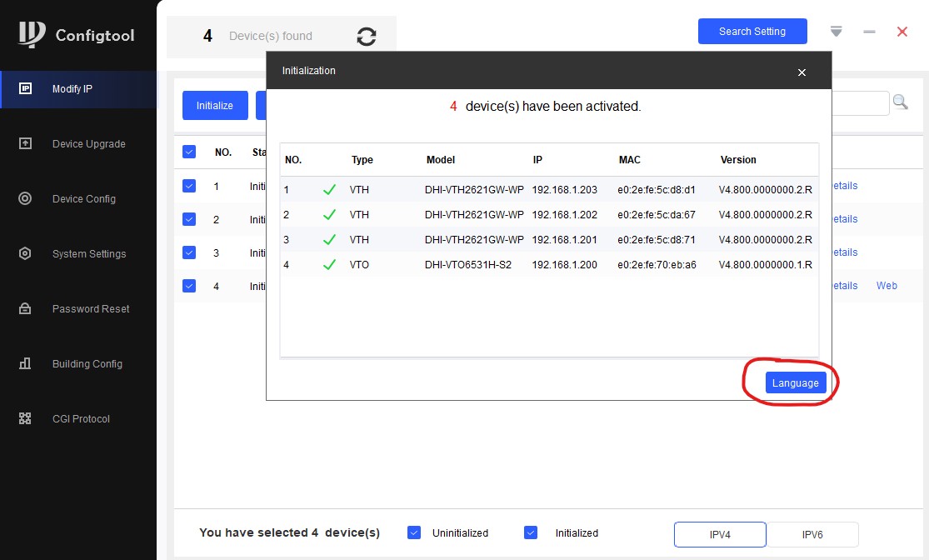Click the Device Upgrade sidebar icon

coord(25,143)
